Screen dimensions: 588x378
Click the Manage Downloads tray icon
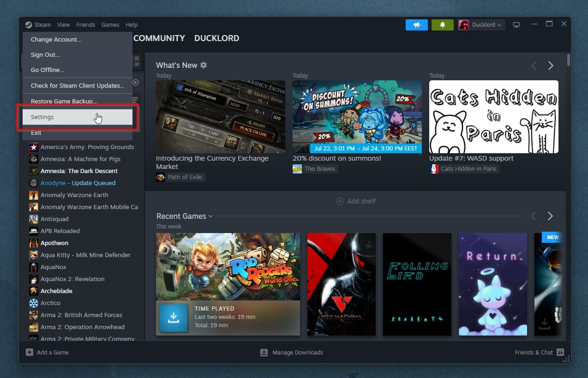(264, 352)
